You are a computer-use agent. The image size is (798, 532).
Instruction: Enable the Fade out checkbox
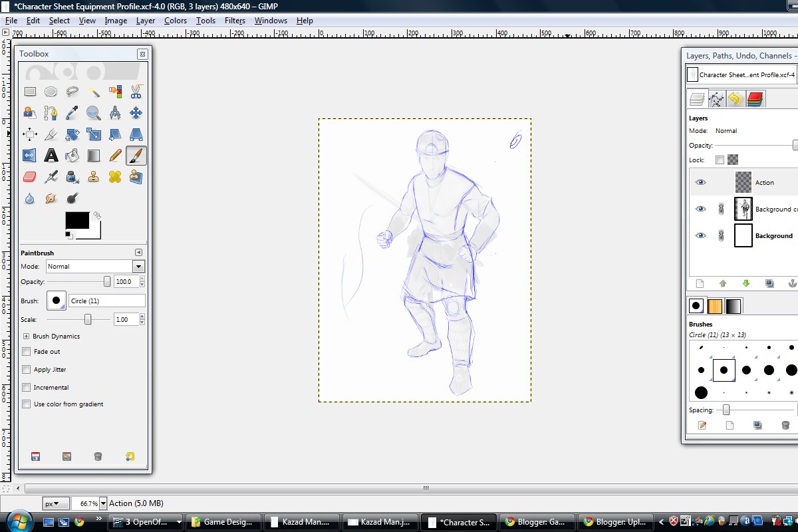pos(27,352)
